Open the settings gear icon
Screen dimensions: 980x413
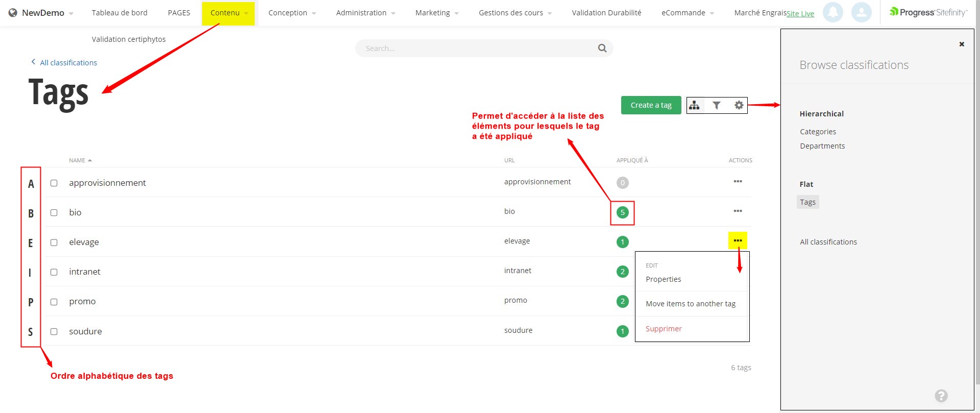click(x=739, y=105)
